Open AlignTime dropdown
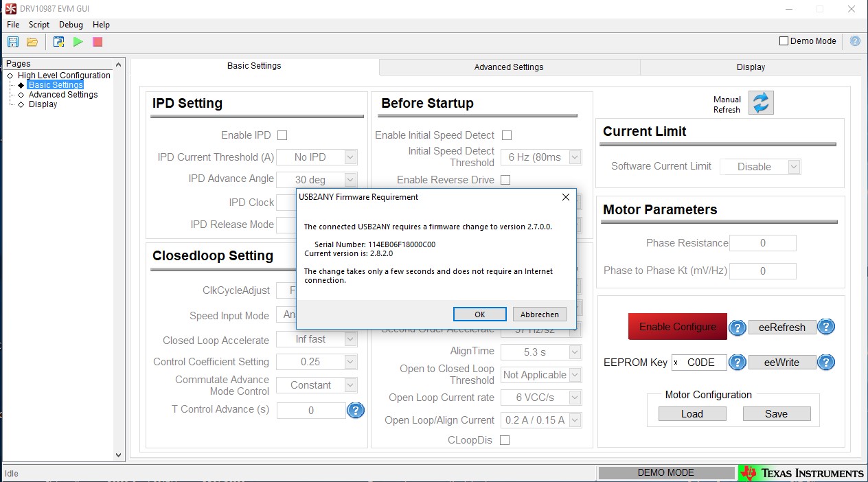The image size is (868, 482). click(575, 352)
